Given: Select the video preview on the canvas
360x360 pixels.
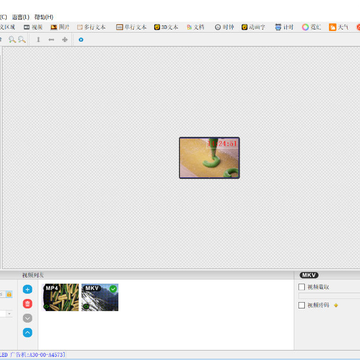Looking at the screenshot, I should tap(209, 158).
